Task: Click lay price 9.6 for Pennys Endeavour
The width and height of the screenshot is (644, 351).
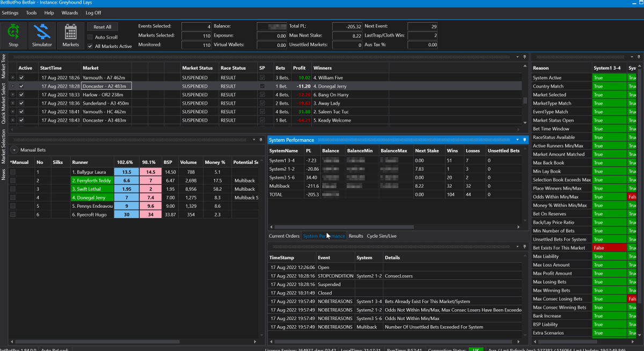Action: [x=151, y=206]
